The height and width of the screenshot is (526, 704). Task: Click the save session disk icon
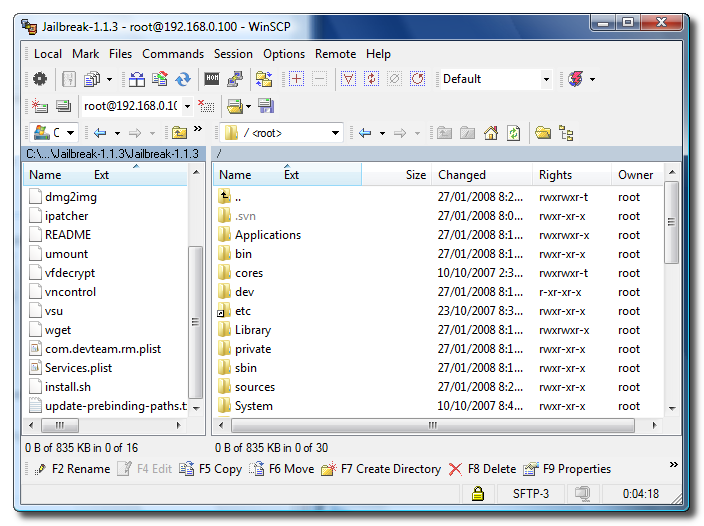[x=266, y=106]
